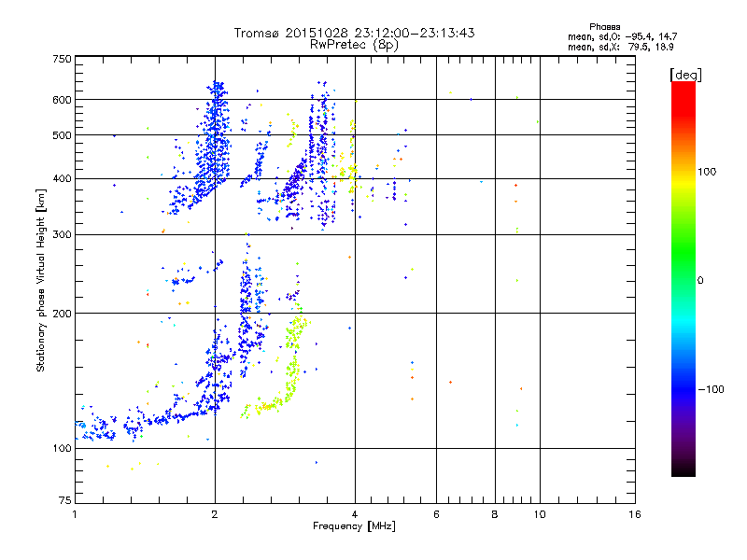747x560 pixels.
Task: Click the y-axis tick label '300'
Action: pos(62,235)
